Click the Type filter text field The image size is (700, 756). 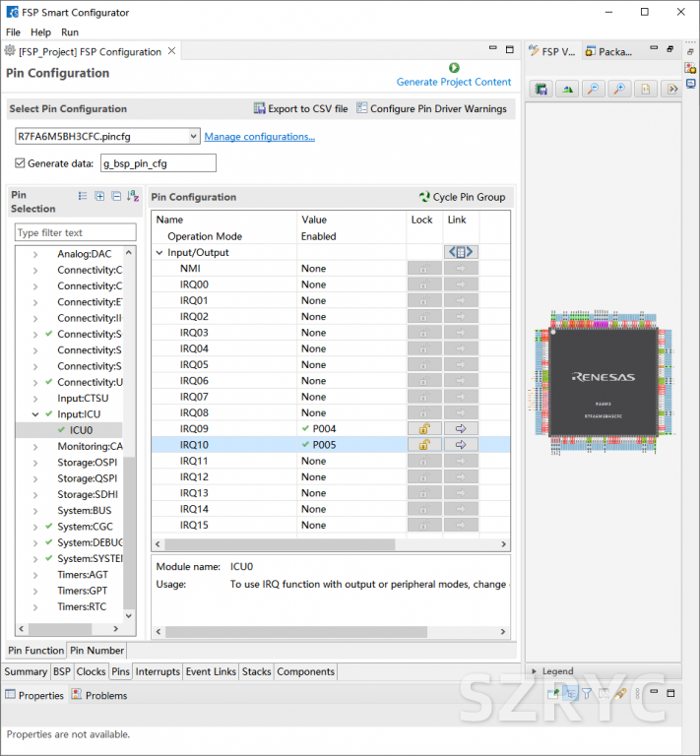[x=75, y=233]
